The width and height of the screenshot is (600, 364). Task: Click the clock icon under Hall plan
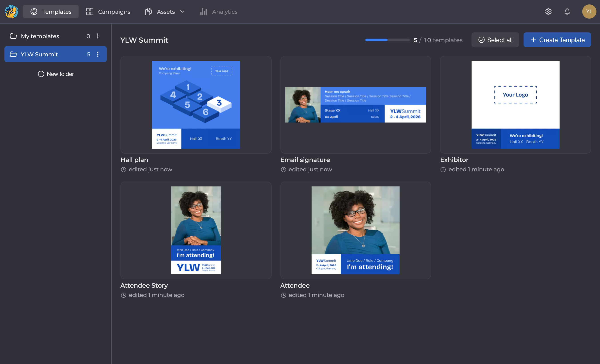(x=124, y=170)
